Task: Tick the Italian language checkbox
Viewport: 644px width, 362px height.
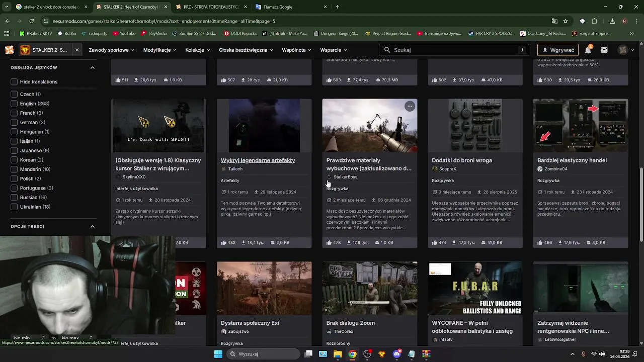Action: (x=14, y=141)
